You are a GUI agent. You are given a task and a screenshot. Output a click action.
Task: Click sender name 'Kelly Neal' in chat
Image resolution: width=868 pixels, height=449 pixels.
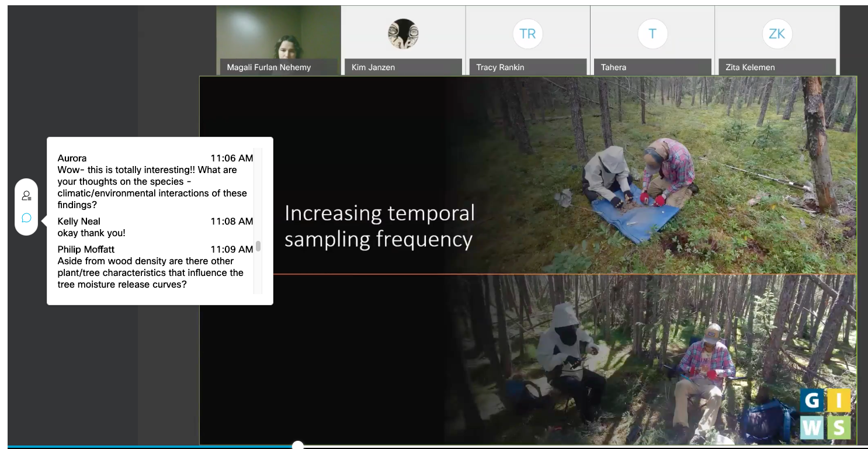click(x=79, y=221)
